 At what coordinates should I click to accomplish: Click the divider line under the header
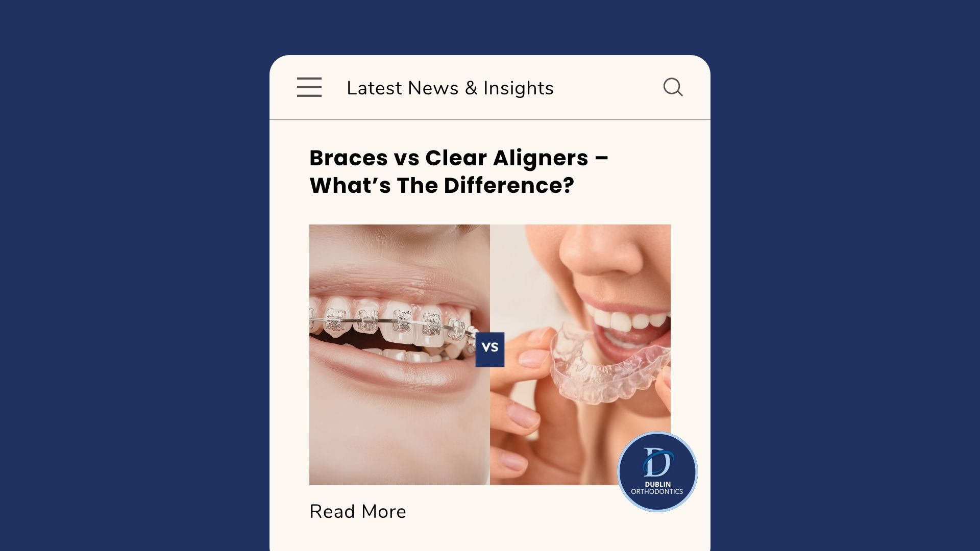click(x=490, y=119)
